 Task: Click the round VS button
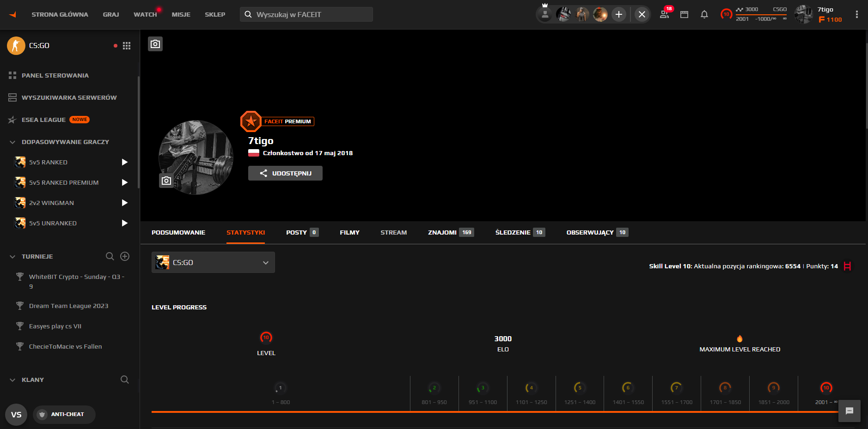(16, 415)
